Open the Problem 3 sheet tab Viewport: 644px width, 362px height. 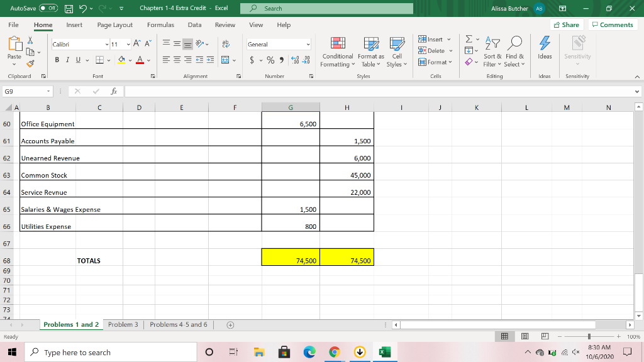pyautogui.click(x=122, y=325)
